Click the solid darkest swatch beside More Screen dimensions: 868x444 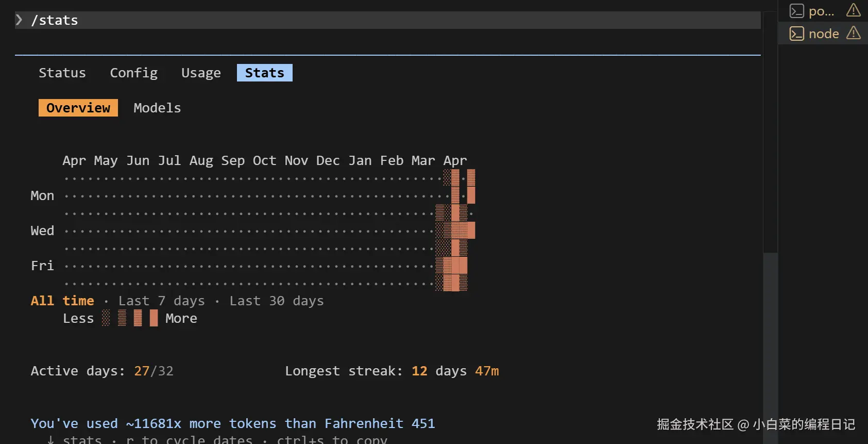pyautogui.click(x=154, y=318)
